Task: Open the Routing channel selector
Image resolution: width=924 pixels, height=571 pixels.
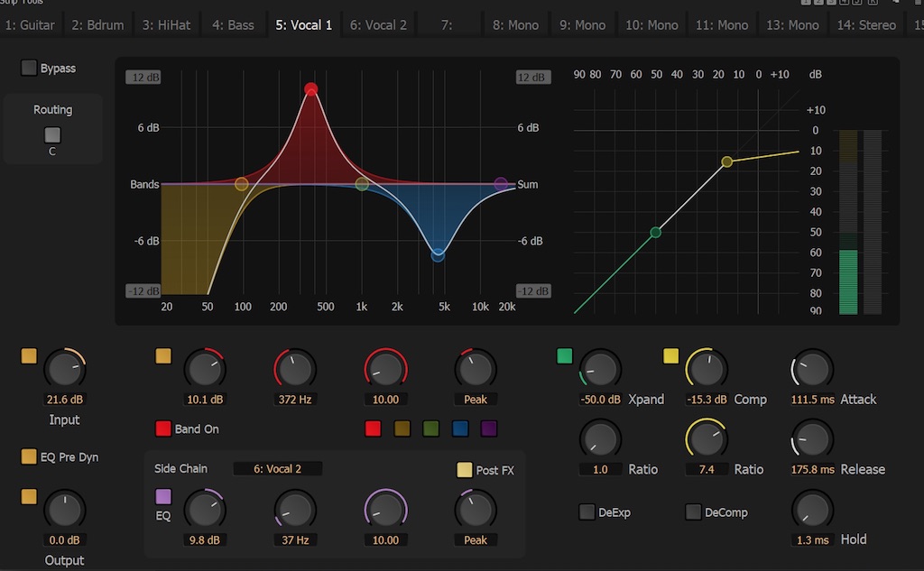Action: click(52, 135)
